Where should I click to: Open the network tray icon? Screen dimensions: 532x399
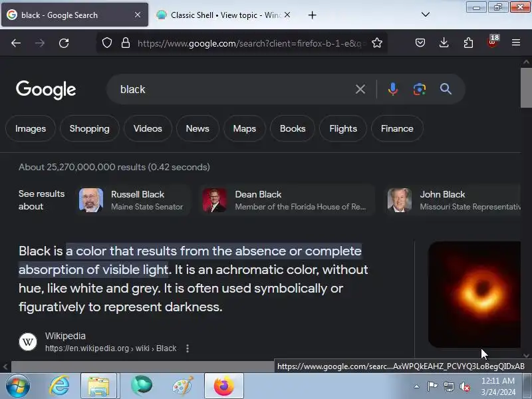(x=448, y=386)
